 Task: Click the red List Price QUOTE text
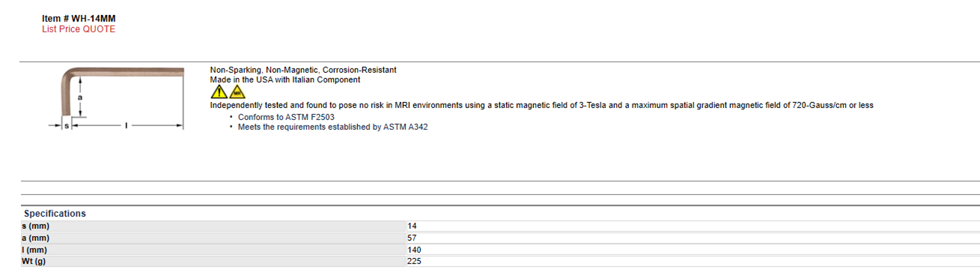[x=79, y=29]
